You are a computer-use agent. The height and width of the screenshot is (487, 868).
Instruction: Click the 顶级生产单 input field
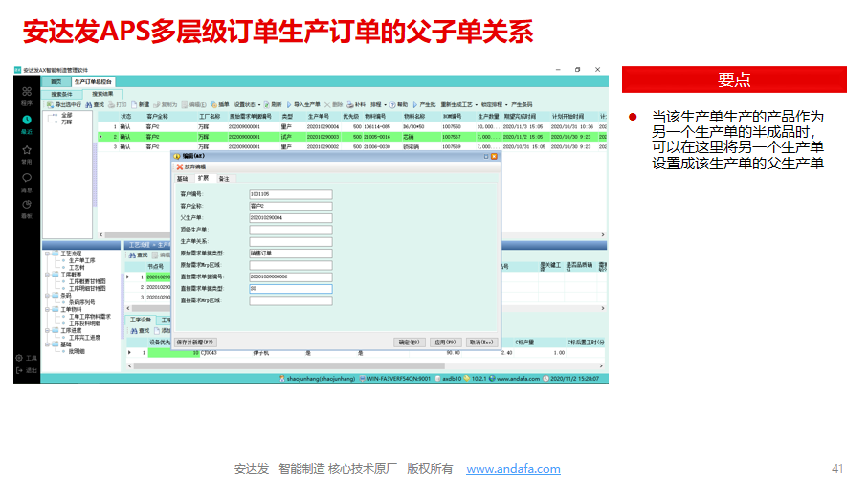pyautogui.click(x=291, y=230)
